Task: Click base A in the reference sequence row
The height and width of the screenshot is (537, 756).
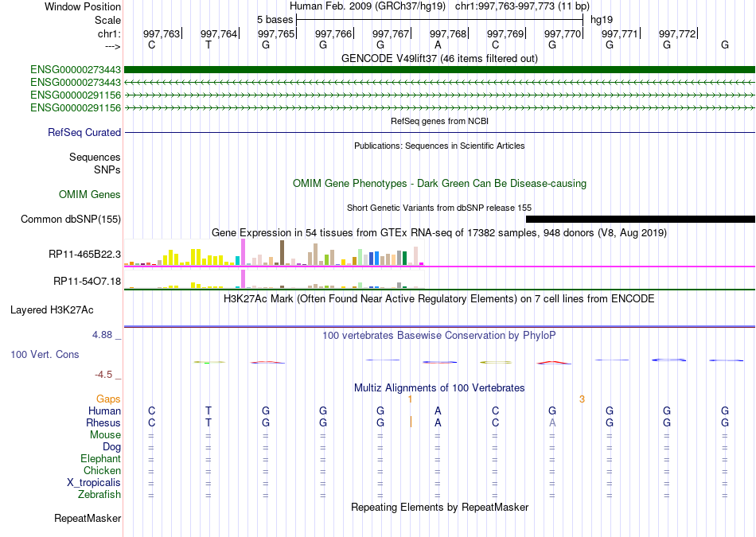Action: [438, 45]
